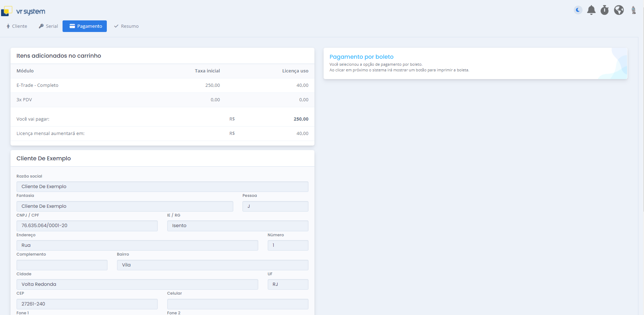This screenshot has width=644, height=315.
Task: Open the Resumo step tab
Action: [x=126, y=26]
